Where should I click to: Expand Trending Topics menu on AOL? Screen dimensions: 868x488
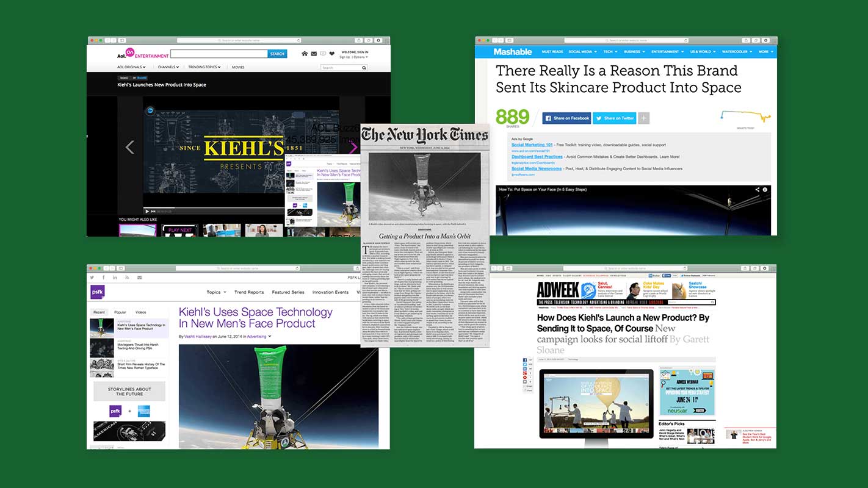click(x=204, y=67)
